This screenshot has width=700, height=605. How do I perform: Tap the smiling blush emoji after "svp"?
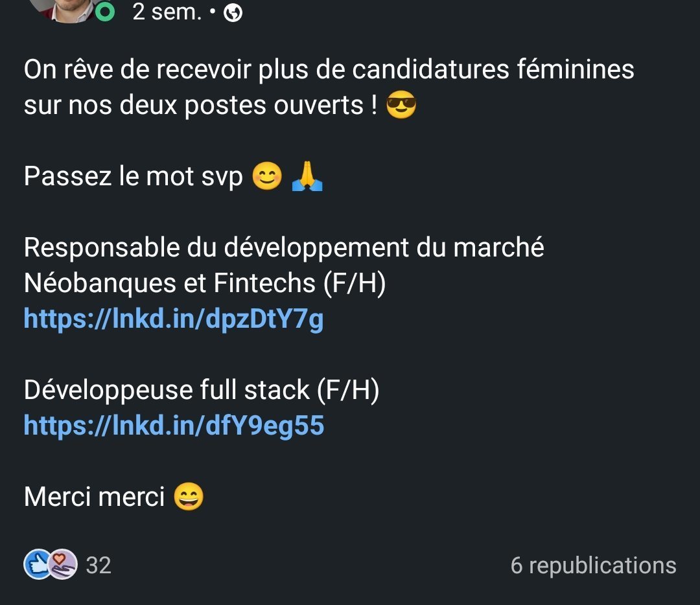[267, 176]
